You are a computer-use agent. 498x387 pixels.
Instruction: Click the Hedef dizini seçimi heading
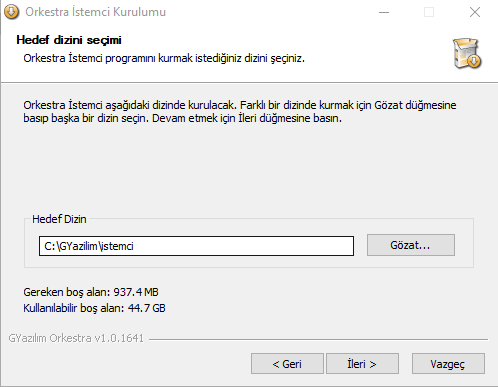[69, 40]
